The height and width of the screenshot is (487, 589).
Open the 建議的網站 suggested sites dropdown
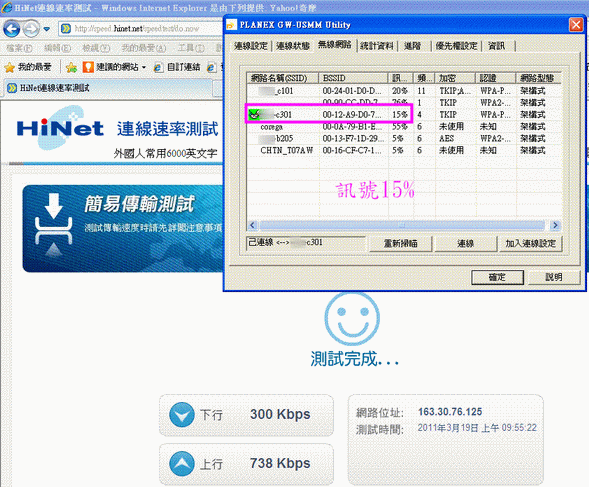[114, 67]
